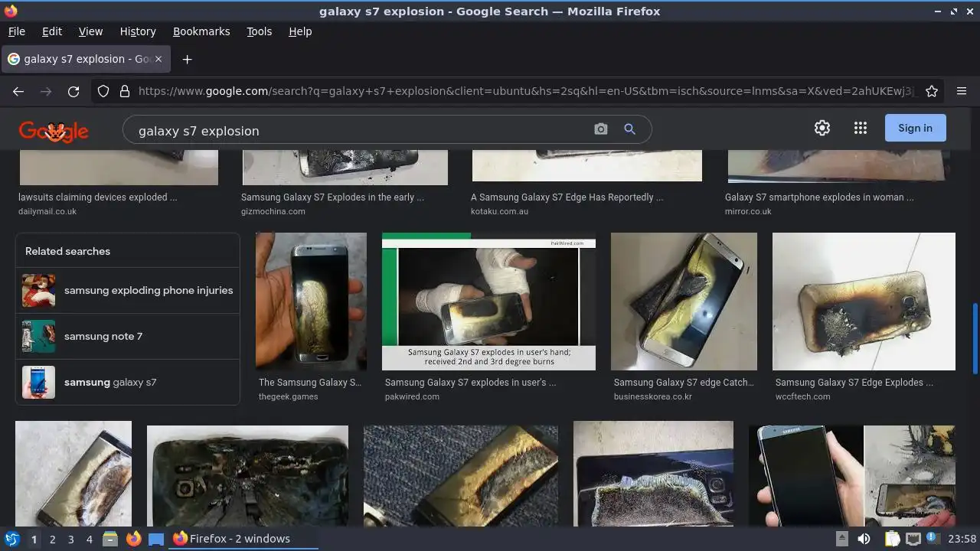
Task: Open bottom-row split Samsung phone comparison image
Action: [851, 476]
